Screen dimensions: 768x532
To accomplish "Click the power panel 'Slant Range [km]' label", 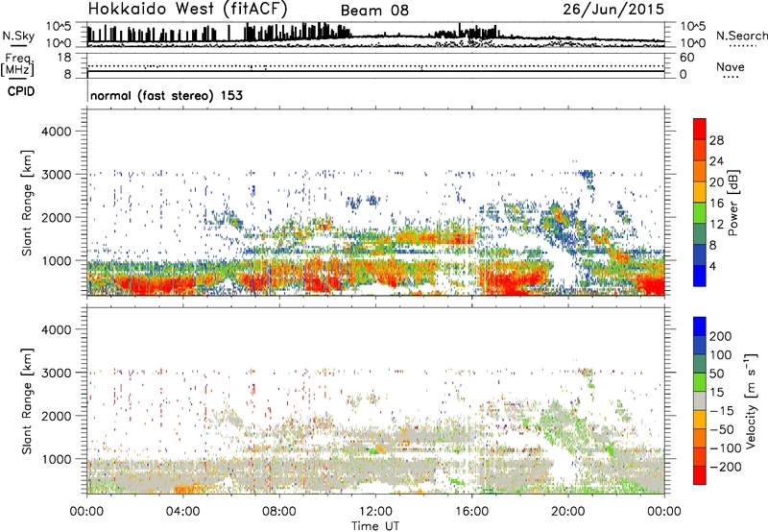I will pyautogui.click(x=27, y=203).
